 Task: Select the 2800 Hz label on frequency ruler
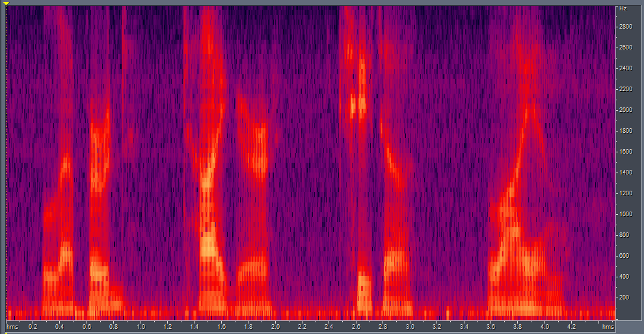point(626,27)
